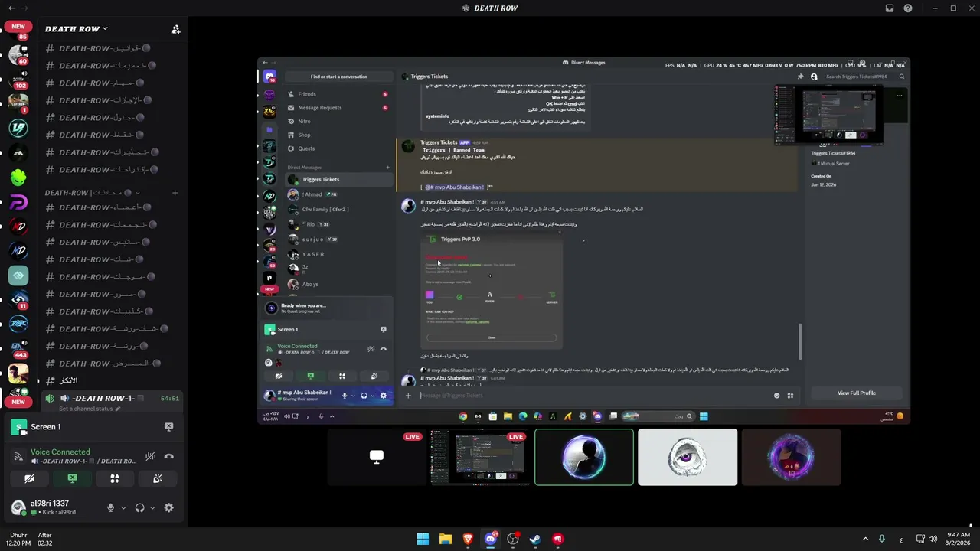
Task: Go back using the title bar arrow
Action: [11, 8]
